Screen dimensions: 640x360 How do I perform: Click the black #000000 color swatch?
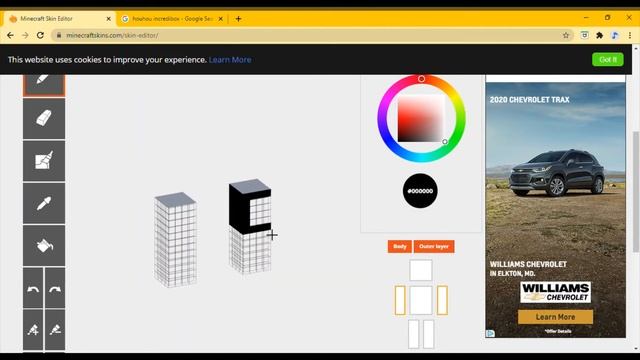pyautogui.click(x=420, y=191)
